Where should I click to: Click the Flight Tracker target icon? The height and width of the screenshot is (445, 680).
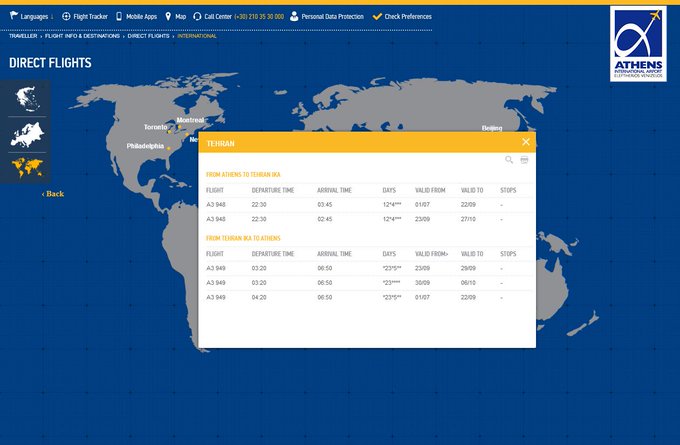(x=66, y=16)
